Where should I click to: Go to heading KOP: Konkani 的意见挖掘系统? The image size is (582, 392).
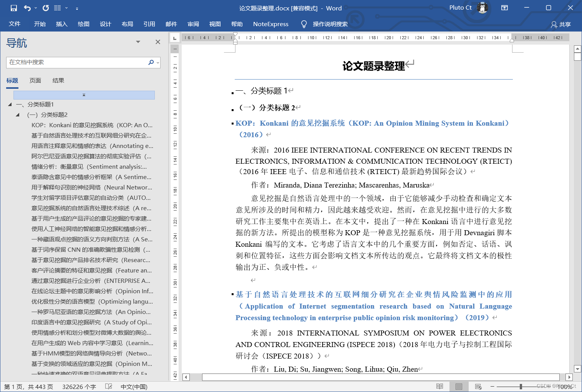(92, 125)
